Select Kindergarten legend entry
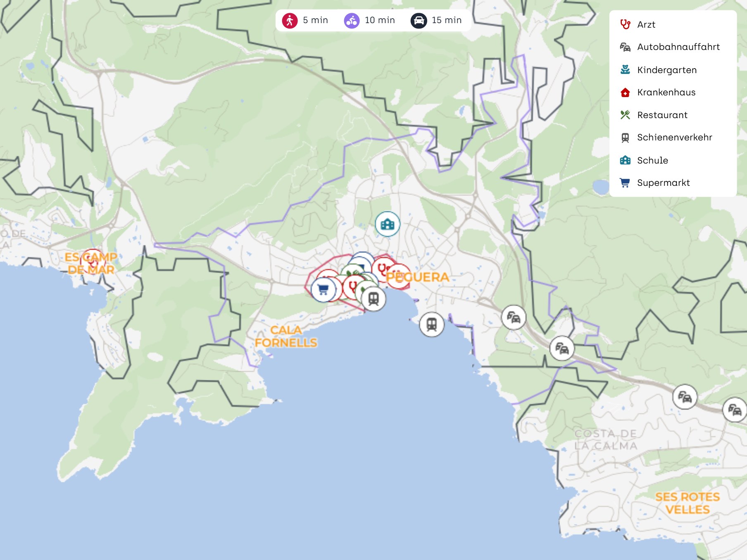The width and height of the screenshot is (747, 560). (666, 70)
